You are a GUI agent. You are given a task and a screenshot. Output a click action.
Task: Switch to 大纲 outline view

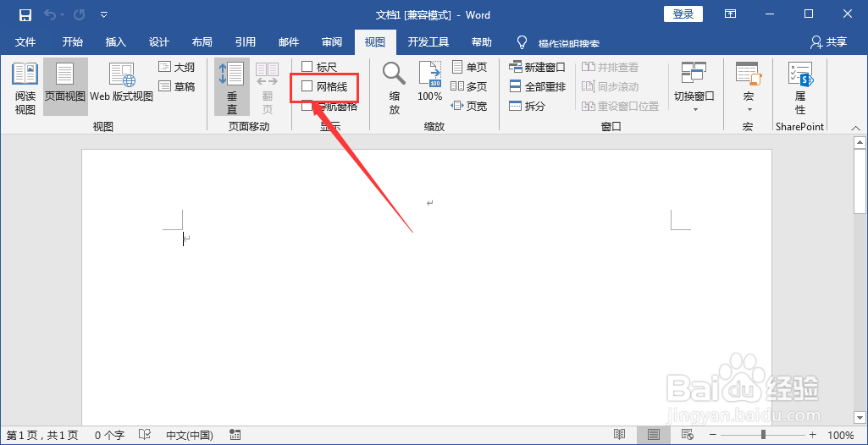coord(177,67)
